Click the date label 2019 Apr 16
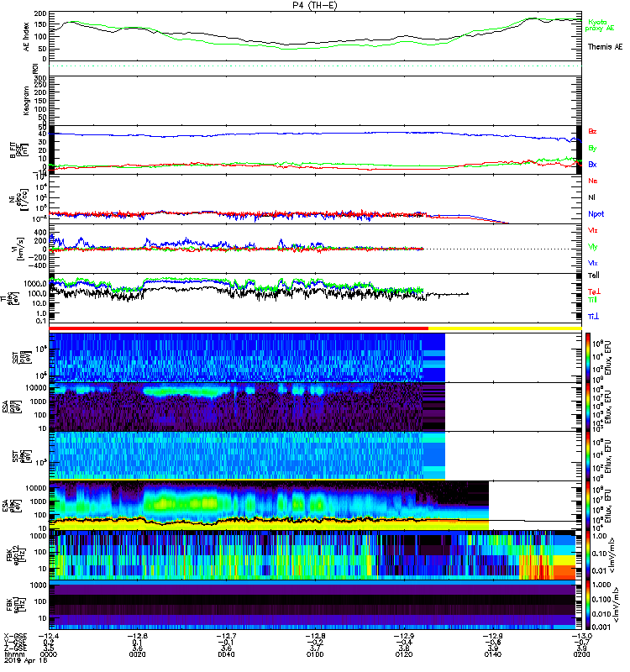This screenshot has width=630, height=672. coord(26,661)
